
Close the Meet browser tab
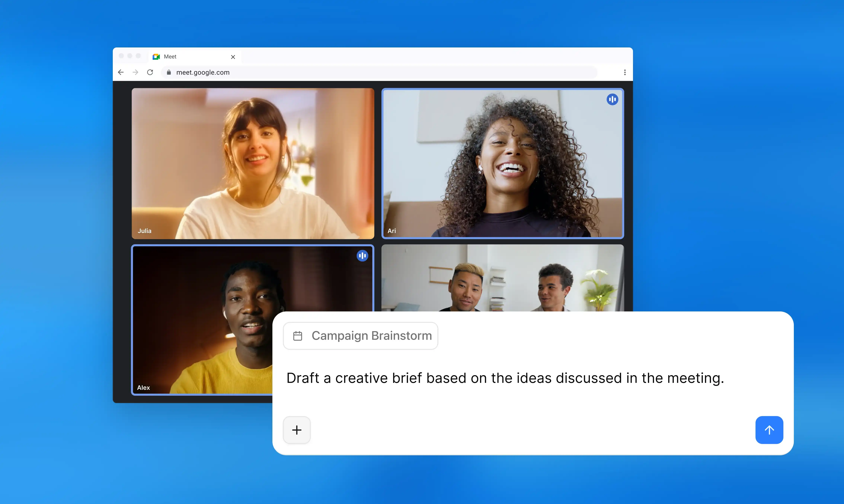tap(233, 57)
